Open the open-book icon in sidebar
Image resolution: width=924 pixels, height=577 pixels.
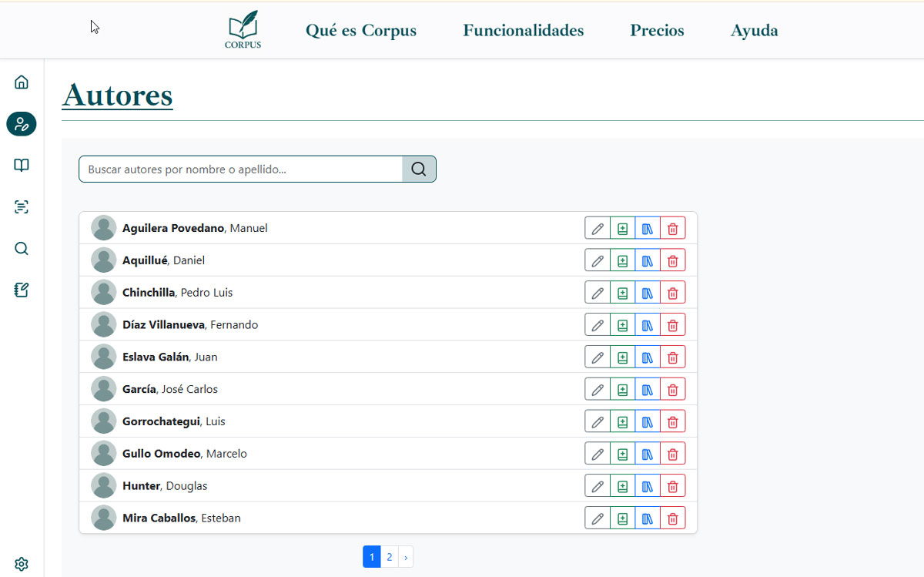click(x=22, y=165)
